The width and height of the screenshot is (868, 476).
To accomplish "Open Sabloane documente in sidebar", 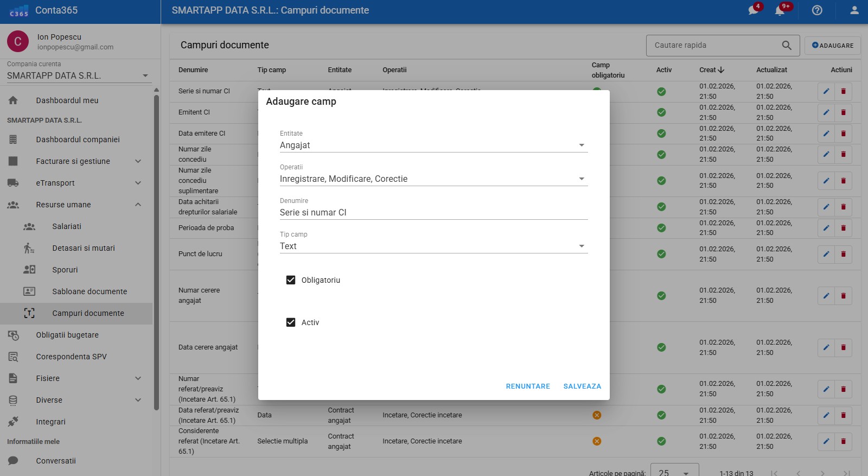I will coord(90,291).
